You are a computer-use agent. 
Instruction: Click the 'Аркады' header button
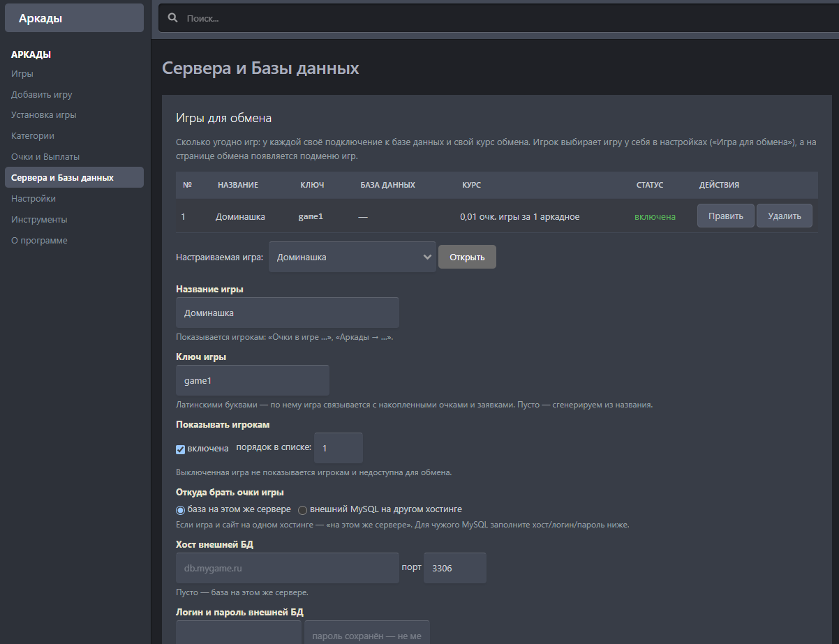pos(75,18)
